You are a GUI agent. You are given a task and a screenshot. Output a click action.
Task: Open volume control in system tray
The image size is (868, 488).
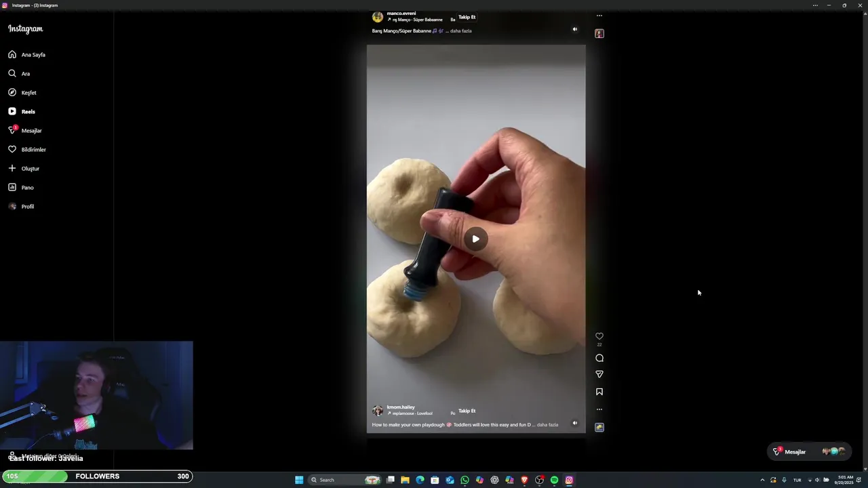click(817, 480)
